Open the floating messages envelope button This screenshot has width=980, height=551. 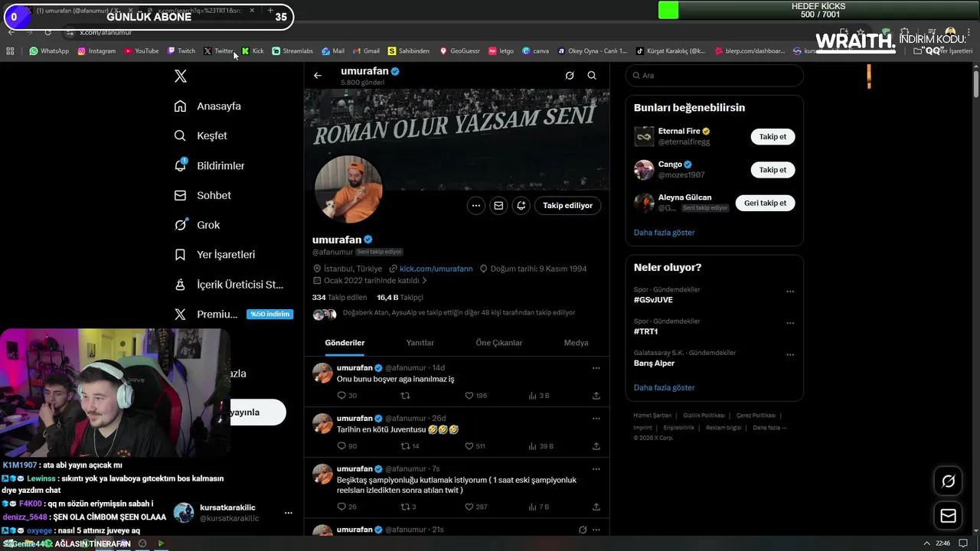[948, 516]
